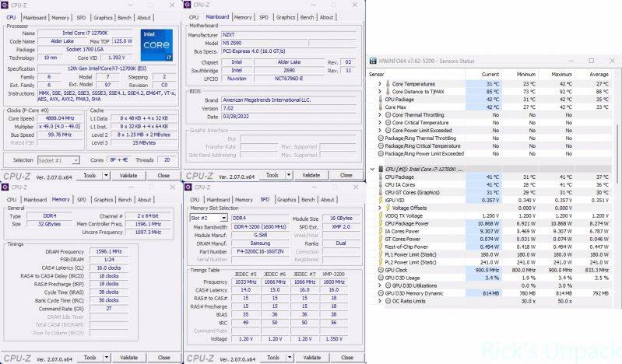Click the processor Name field Intel Core i7 12700K

pyautogui.click(x=85, y=33)
